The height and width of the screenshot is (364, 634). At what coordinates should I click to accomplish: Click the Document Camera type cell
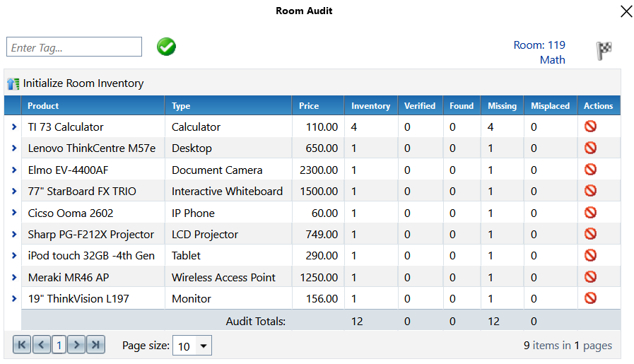click(x=217, y=170)
